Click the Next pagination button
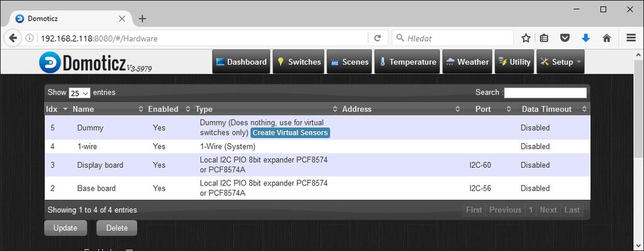 point(548,210)
